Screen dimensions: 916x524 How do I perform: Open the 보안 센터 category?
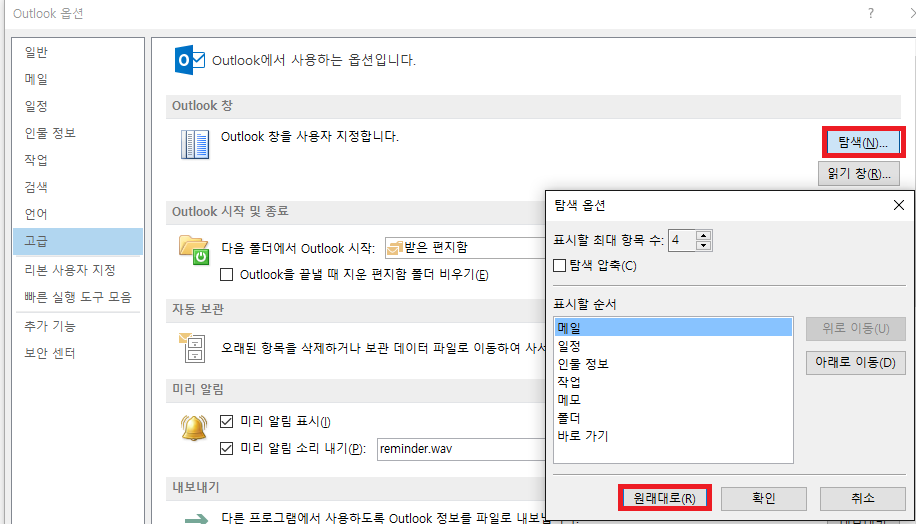(78, 353)
